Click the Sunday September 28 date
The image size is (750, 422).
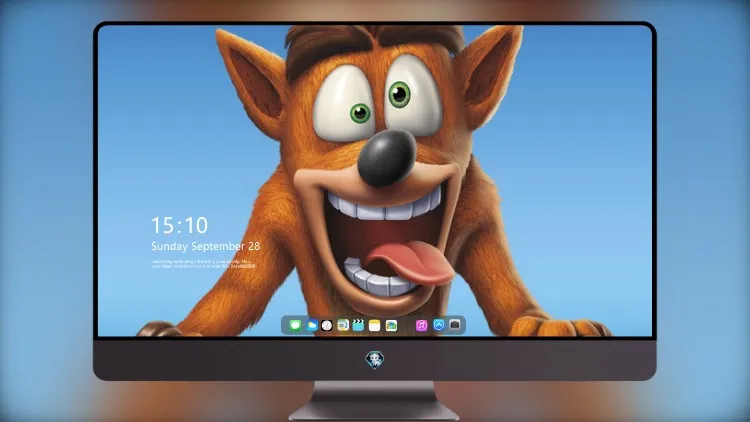[x=206, y=246]
